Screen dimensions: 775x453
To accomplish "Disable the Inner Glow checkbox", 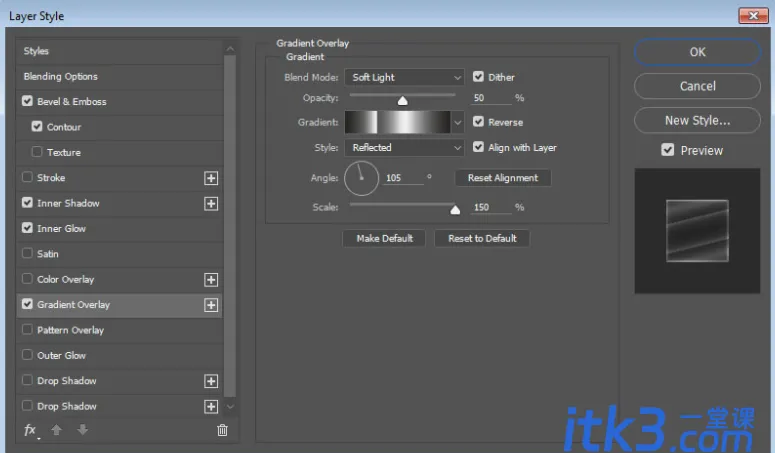I will 27,228.
